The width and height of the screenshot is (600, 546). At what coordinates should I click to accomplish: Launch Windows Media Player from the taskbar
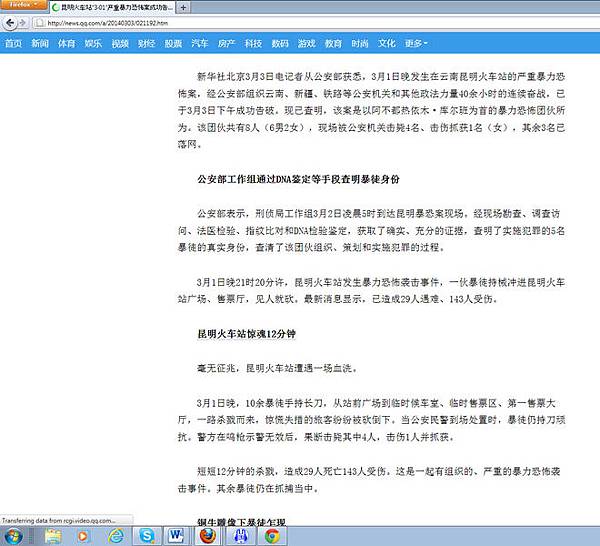pyautogui.click(x=82, y=536)
